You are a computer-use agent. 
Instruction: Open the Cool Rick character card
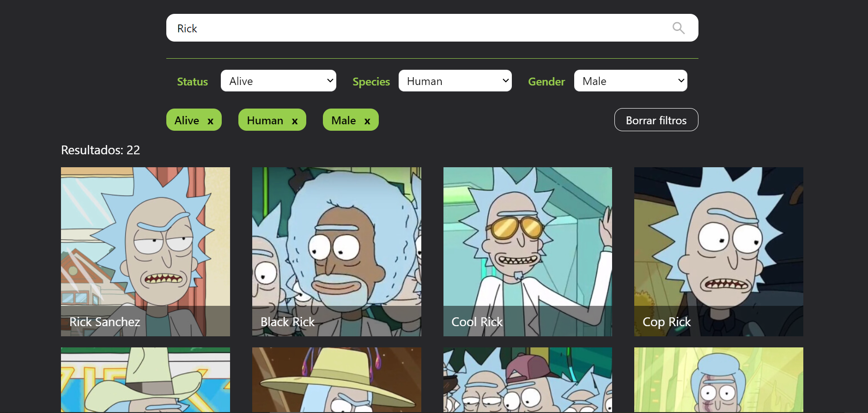pyautogui.click(x=528, y=252)
